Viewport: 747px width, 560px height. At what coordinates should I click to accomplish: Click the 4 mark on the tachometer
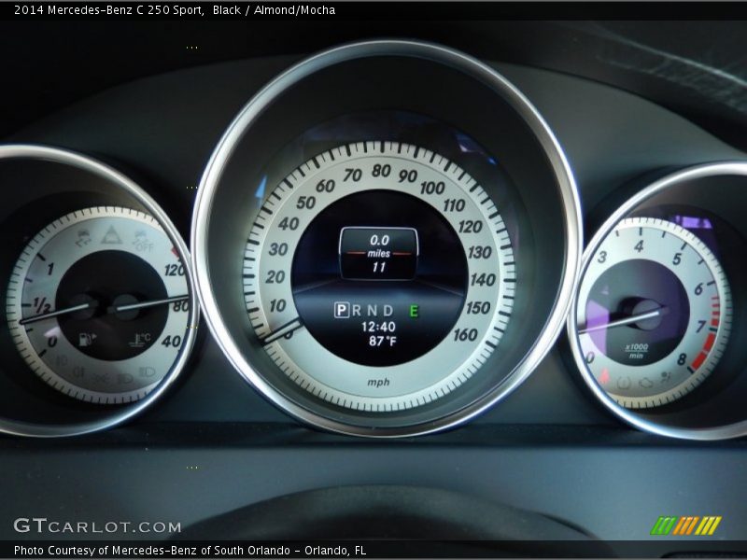[x=639, y=246]
